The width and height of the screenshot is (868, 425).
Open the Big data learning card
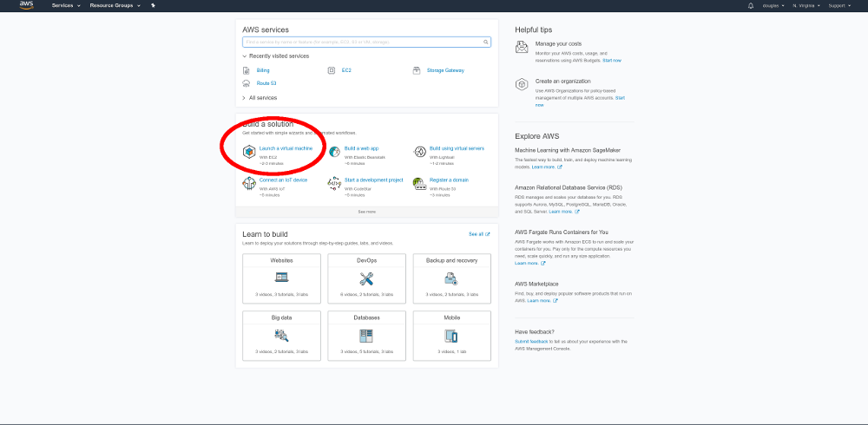pyautogui.click(x=281, y=336)
